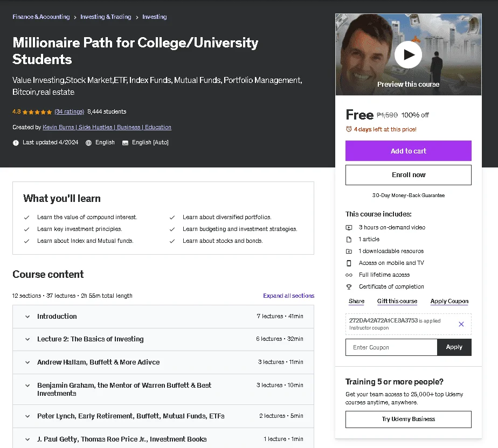Expand Peter Lynch, Early Retirement section

[163, 416]
